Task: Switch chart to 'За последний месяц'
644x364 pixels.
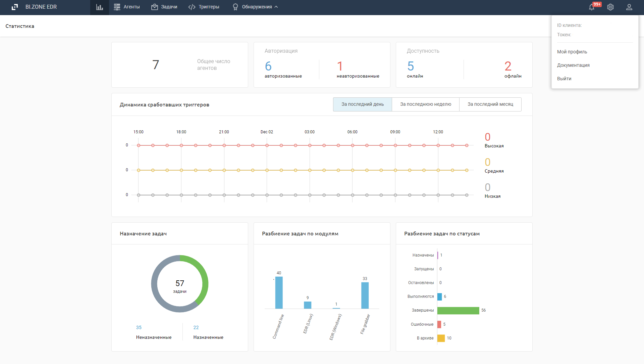Action: pos(490,104)
